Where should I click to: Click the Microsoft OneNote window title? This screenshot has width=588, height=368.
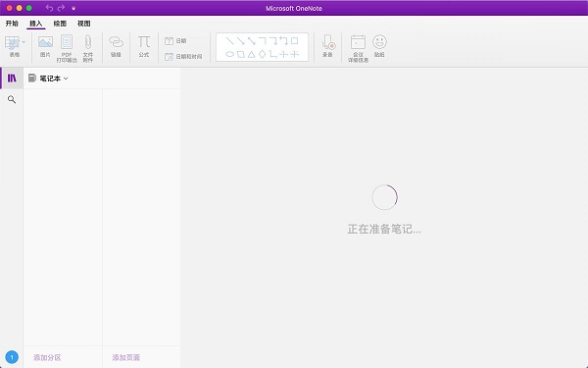click(x=294, y=8)
